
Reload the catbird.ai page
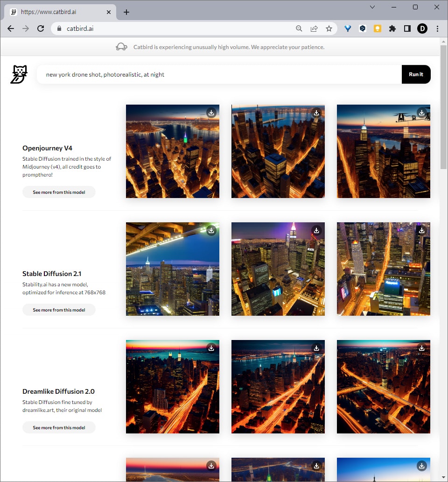click(x=41, y=28)
